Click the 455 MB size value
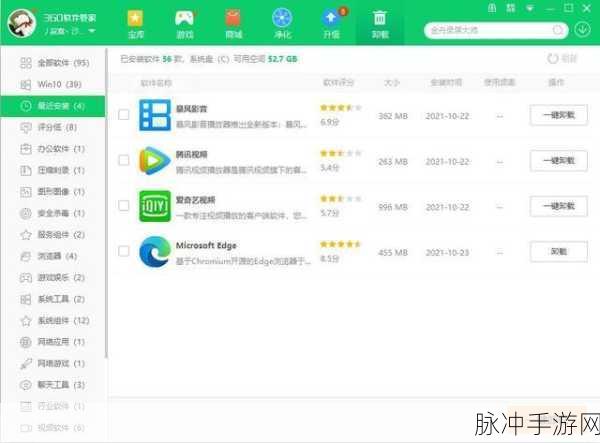600x443 pixels. (393, 252)
